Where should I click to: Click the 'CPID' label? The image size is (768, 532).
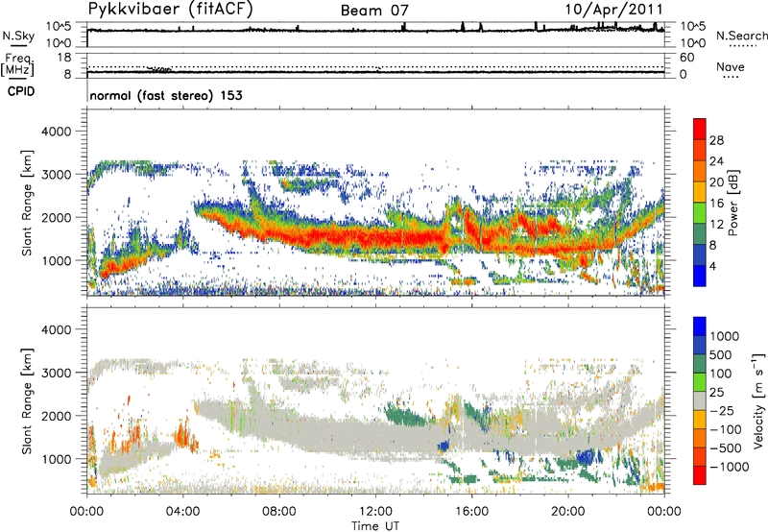[x=21, y=91]
